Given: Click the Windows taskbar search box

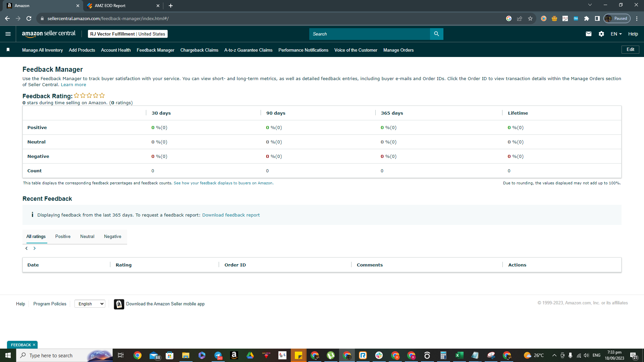Looking at the screenshot, I should point(64,355).
